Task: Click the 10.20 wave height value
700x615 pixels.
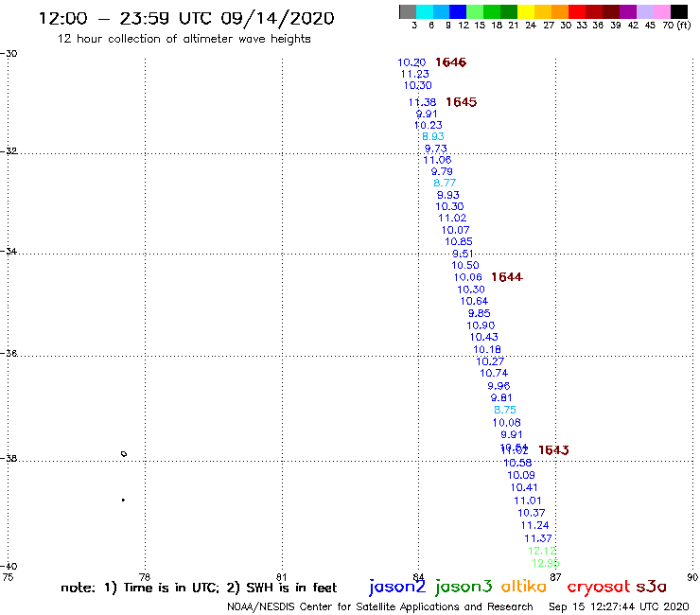Action: pyautogui.click(x=411, y=62)
